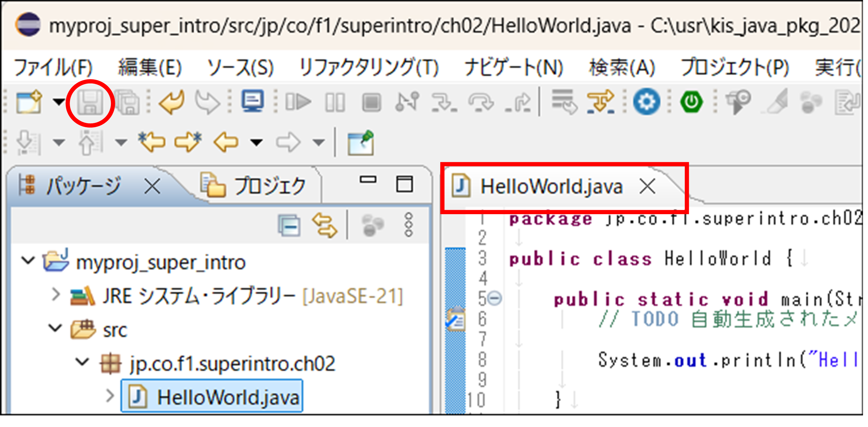The image size is (868, 427).
Task: Open dropdown arrow next to New icon
Action: 59,102
